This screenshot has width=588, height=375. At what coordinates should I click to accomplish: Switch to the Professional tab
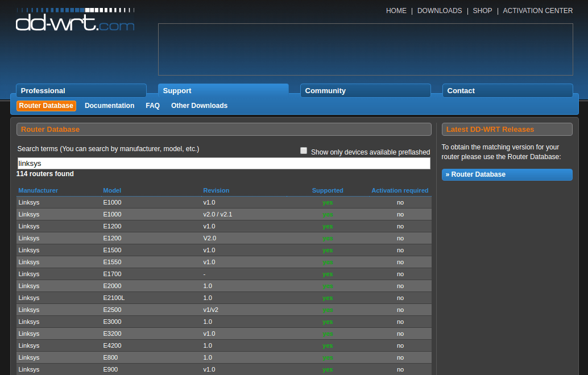pos(81,91)
